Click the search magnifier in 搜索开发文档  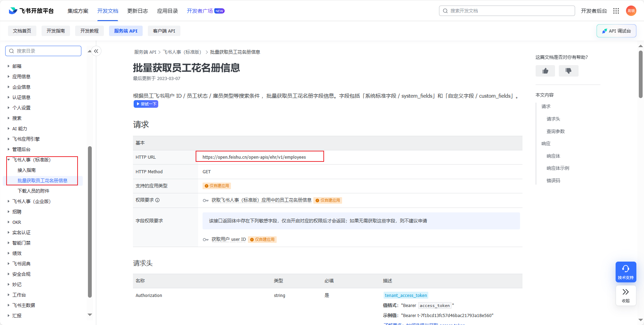(x=445, y=11)
